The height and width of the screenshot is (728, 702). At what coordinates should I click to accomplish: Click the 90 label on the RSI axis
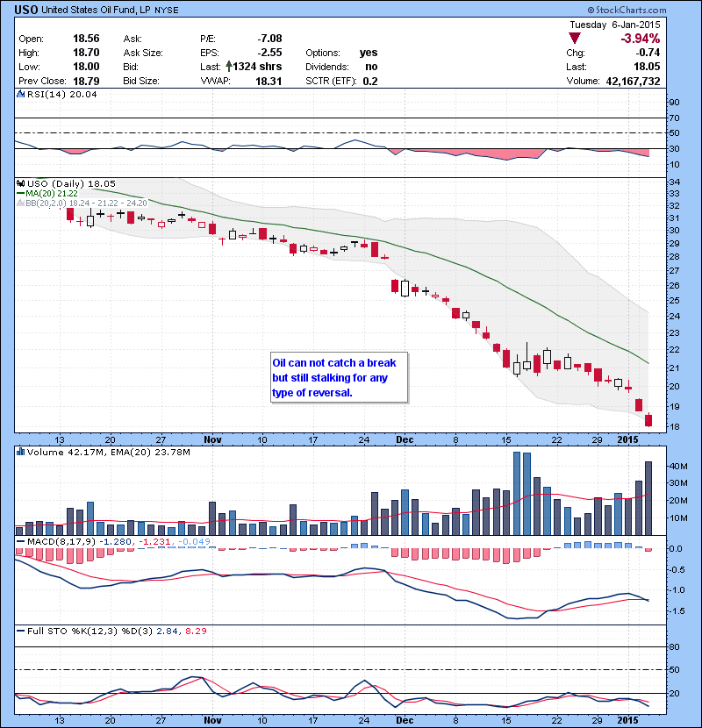(x=674, y=102)
